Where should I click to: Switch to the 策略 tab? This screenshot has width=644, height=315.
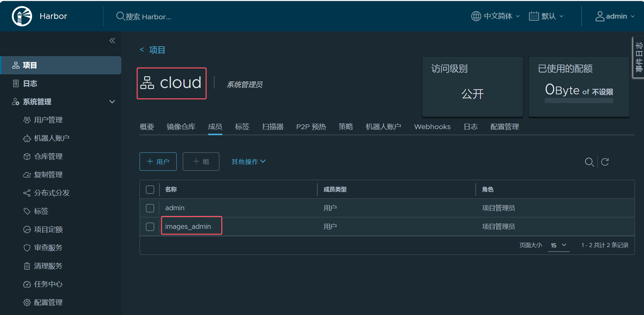[346, 127]
